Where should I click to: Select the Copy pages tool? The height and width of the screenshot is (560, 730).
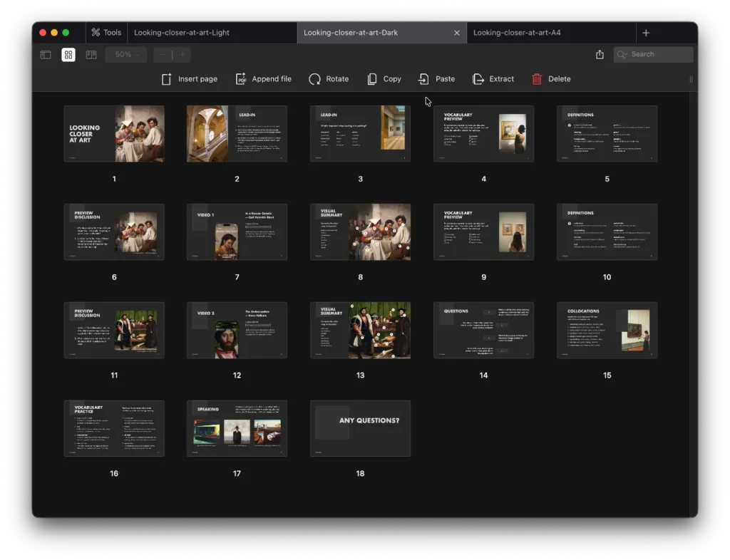384,78
